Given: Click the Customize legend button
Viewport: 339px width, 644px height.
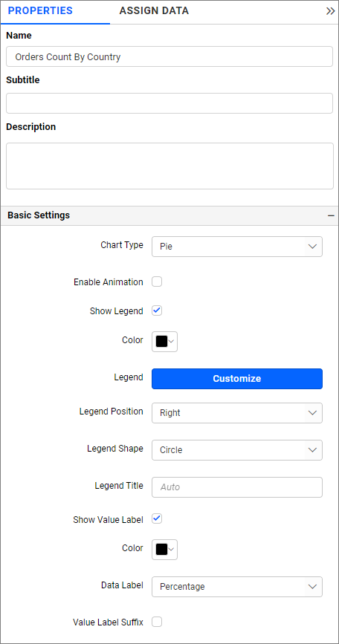Looking at the screenshot, I should point(237,379).
